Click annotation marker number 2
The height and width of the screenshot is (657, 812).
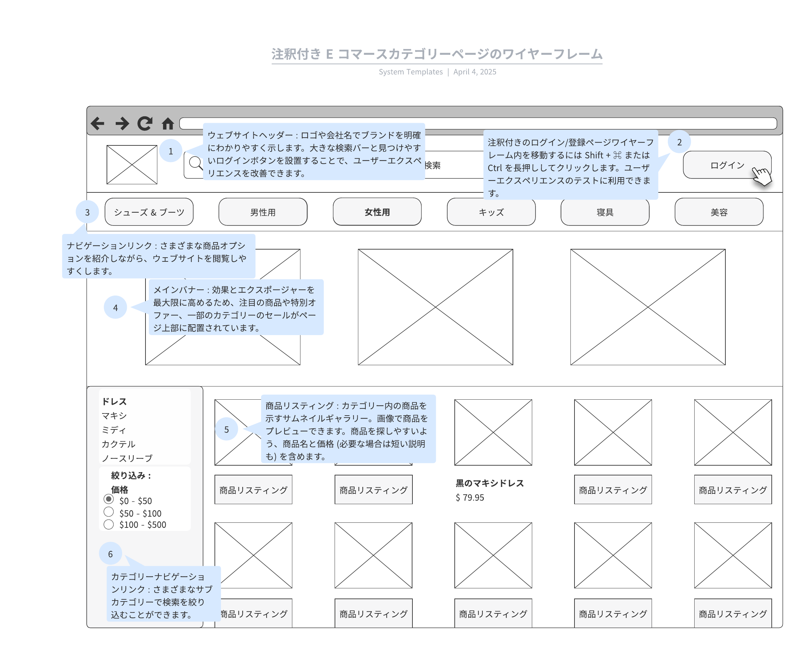coord(679,142)
